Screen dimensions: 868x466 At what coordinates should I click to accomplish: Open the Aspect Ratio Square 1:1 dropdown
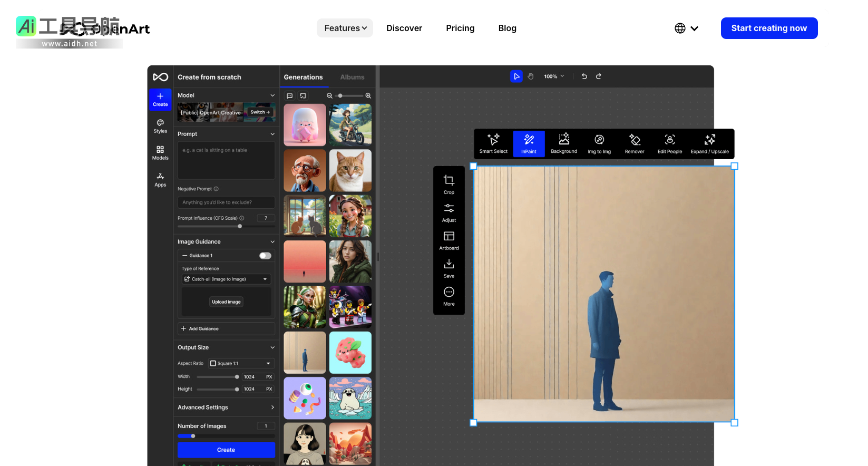241,363
